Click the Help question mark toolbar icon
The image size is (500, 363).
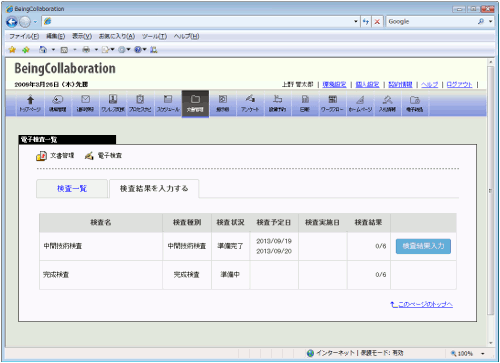click(138, 50)
